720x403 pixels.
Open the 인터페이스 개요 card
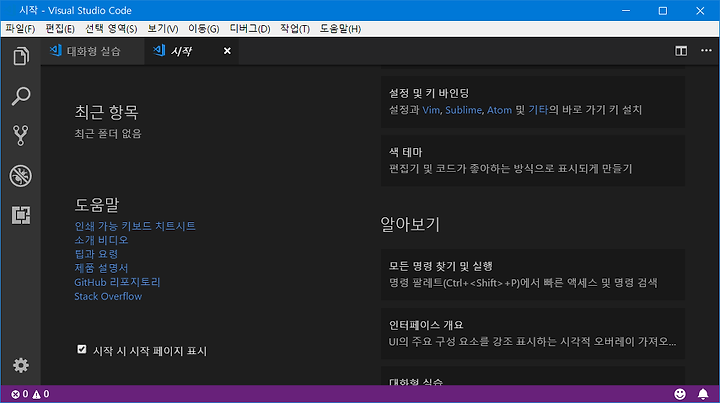pyautogui.click(x=533, y=333)
